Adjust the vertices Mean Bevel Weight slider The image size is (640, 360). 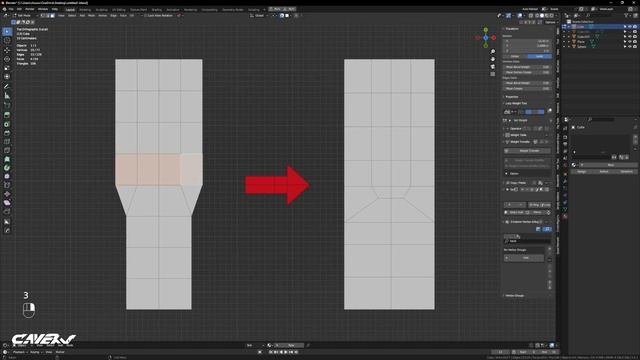click(x=527, y=67)
